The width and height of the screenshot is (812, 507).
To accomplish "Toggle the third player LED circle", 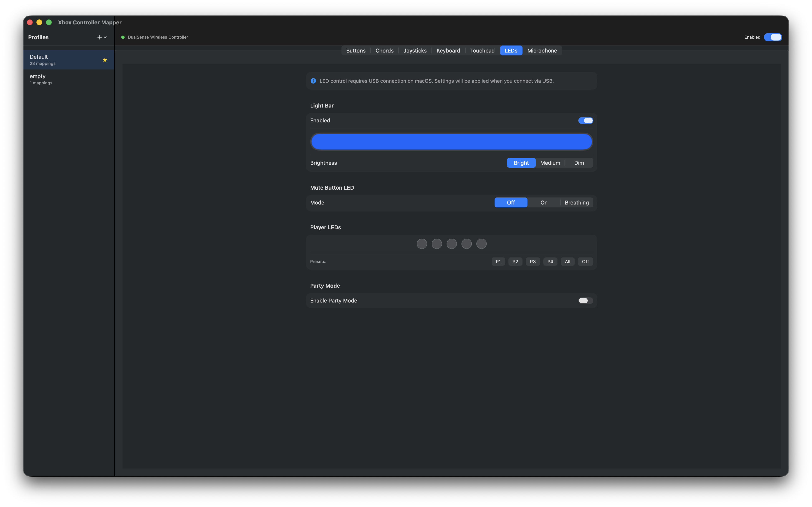I will [451, 244].
